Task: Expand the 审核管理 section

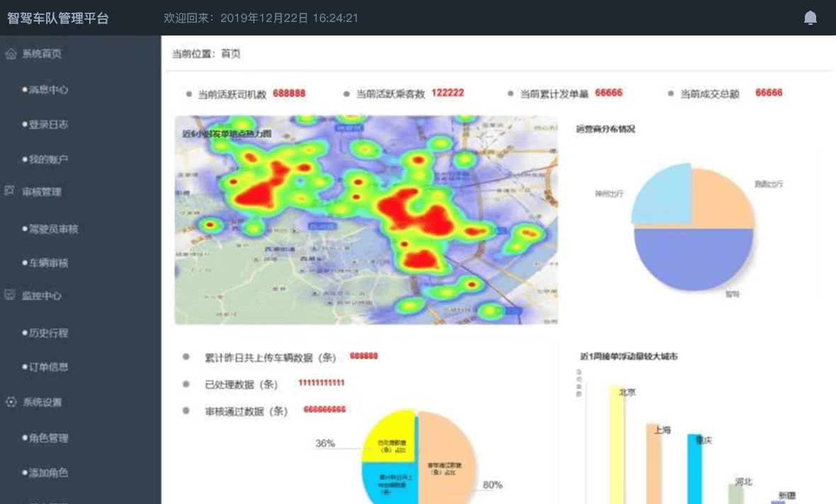Action: click(42, 192)
